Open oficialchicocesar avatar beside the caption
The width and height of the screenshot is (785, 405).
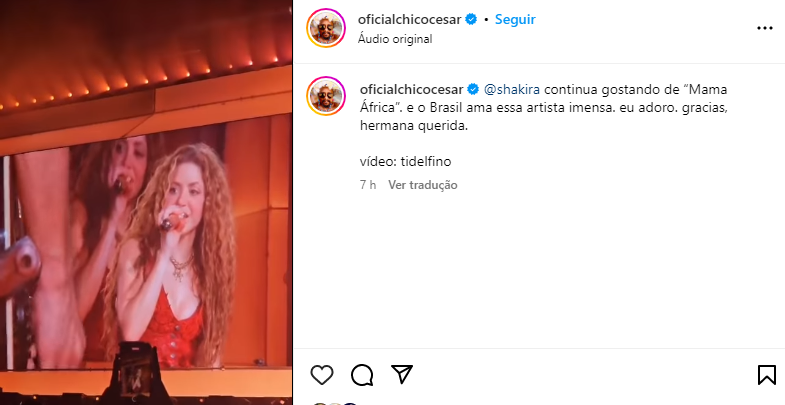click(x=326, y=96)
